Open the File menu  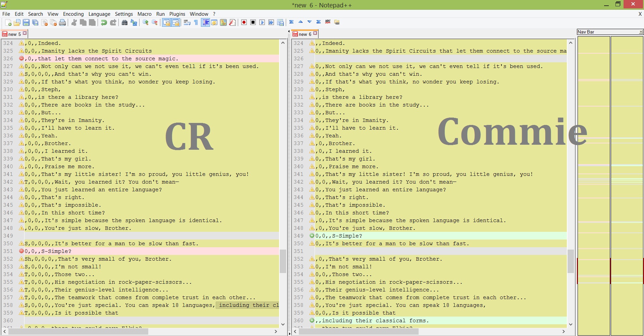point(6,14)
